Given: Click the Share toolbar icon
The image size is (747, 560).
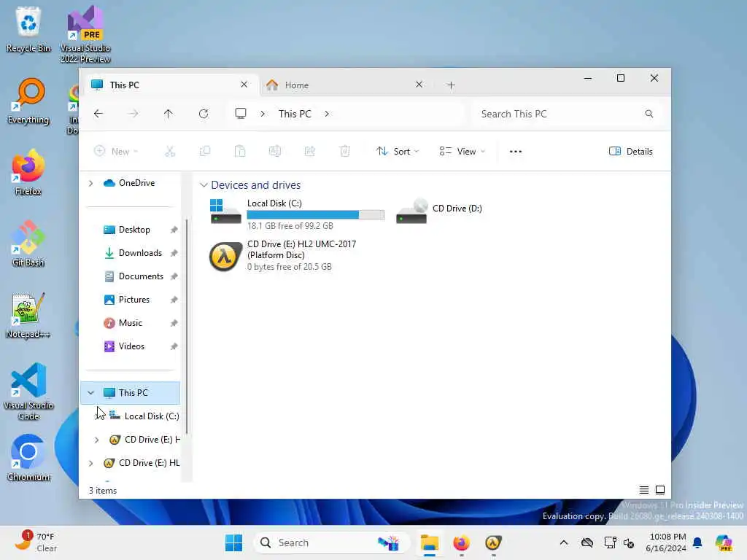Looking at the screenshot, I should pos(309,152).
